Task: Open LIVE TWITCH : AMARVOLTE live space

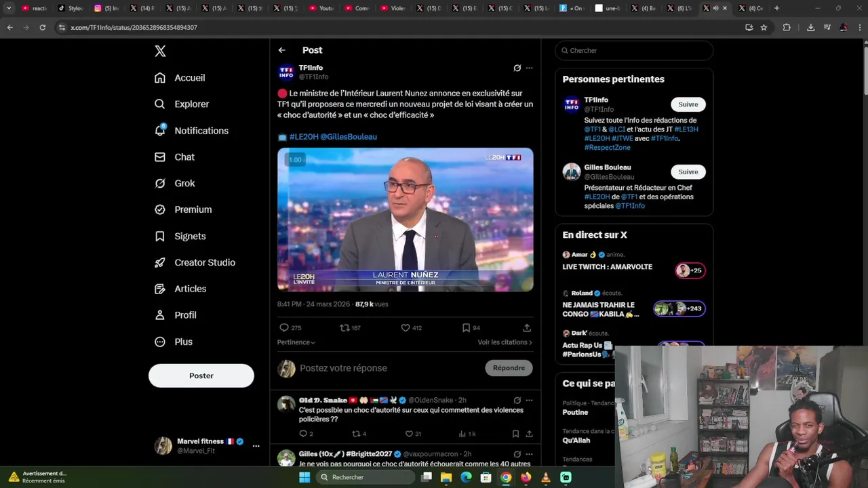Action: [x=634, y=265]
